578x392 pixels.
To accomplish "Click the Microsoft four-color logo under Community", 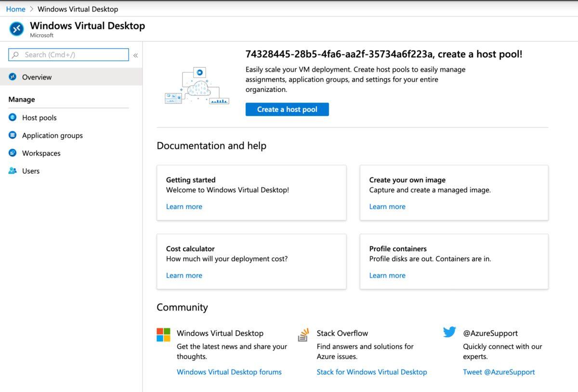I will coord(163,335).
